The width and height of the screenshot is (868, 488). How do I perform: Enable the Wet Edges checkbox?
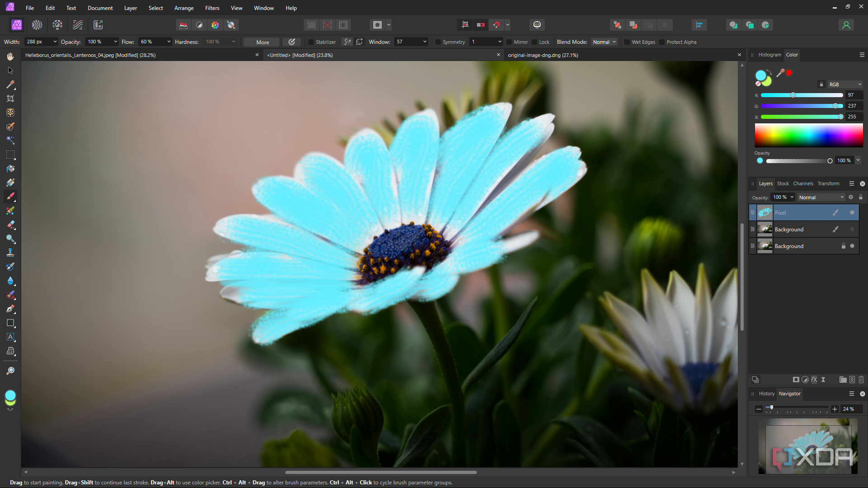[x=627, y=42]
